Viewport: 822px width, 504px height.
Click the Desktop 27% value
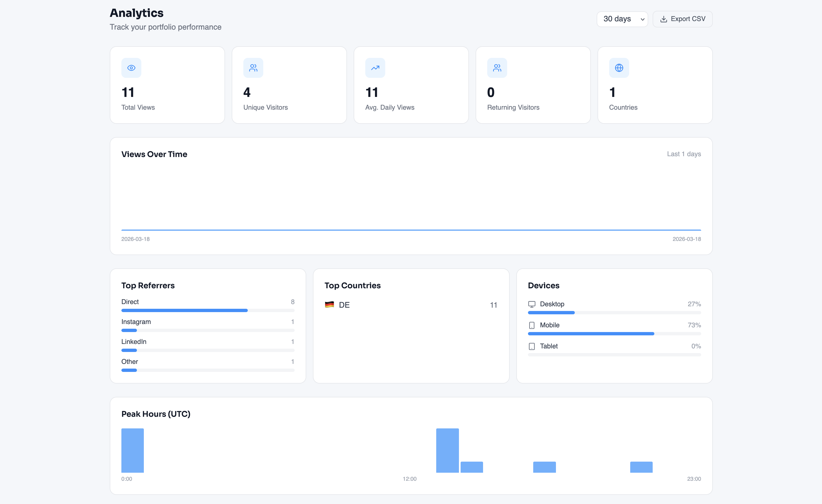point(694,304)
